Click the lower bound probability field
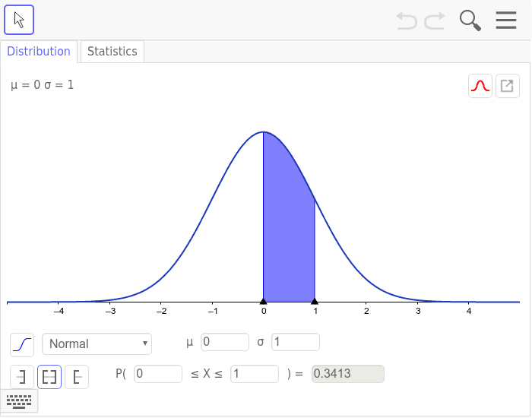 click(158, 374)
